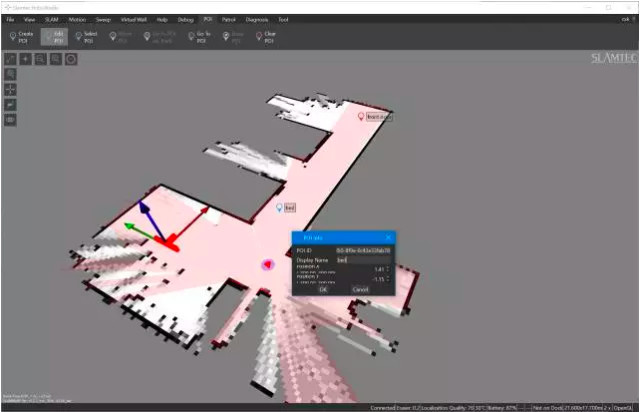Close the POI Info dialog
Image resolution: width=643 pixels, height=412 pixels.
388,238
